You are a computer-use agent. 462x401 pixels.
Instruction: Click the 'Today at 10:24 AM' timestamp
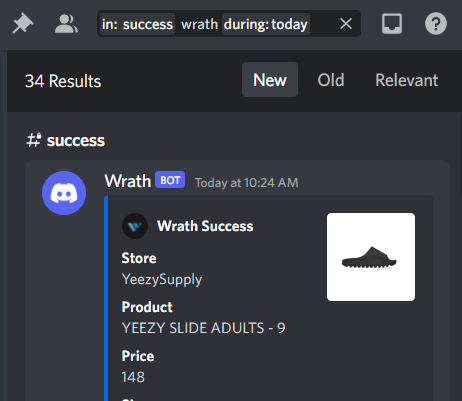click(x=246, y=183)
